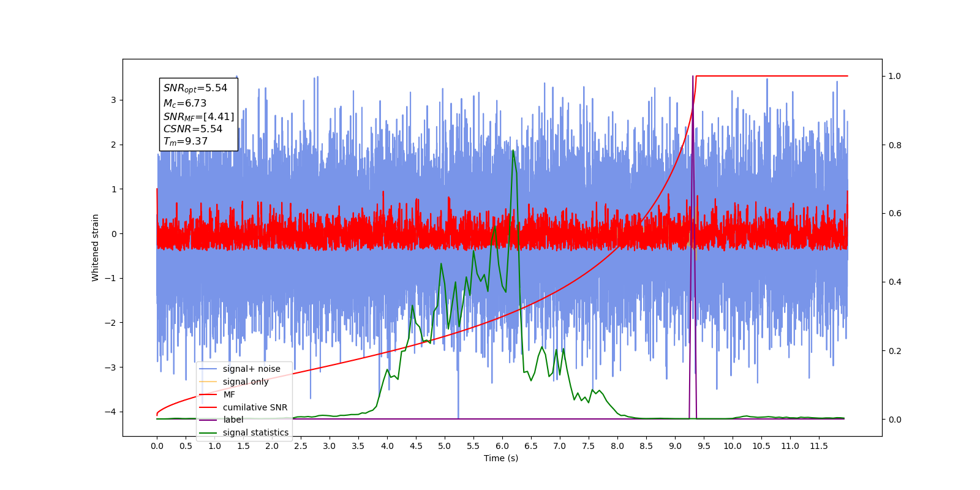Click the 3 tick on the left axis
The height and width of the screenshot is (490, 980).
(113, 100)
